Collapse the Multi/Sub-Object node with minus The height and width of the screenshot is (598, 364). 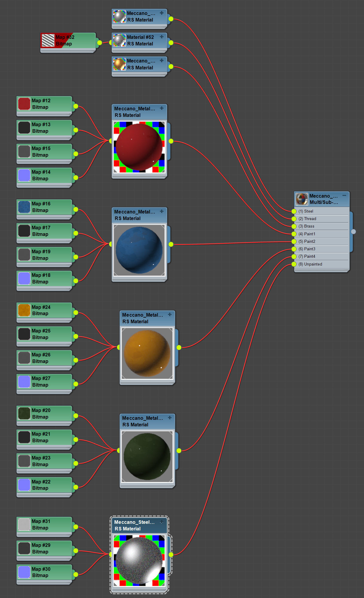pos(344,196)
